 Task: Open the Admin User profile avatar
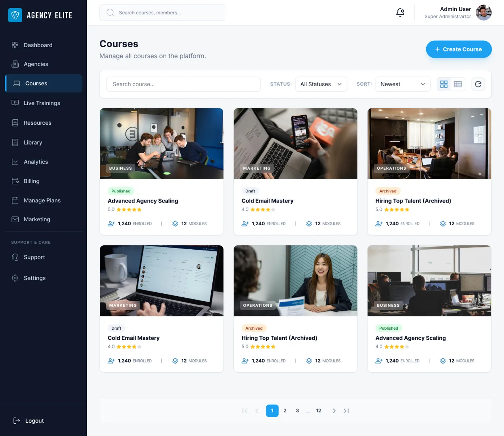pyautogui.click(x=484, y=12)
